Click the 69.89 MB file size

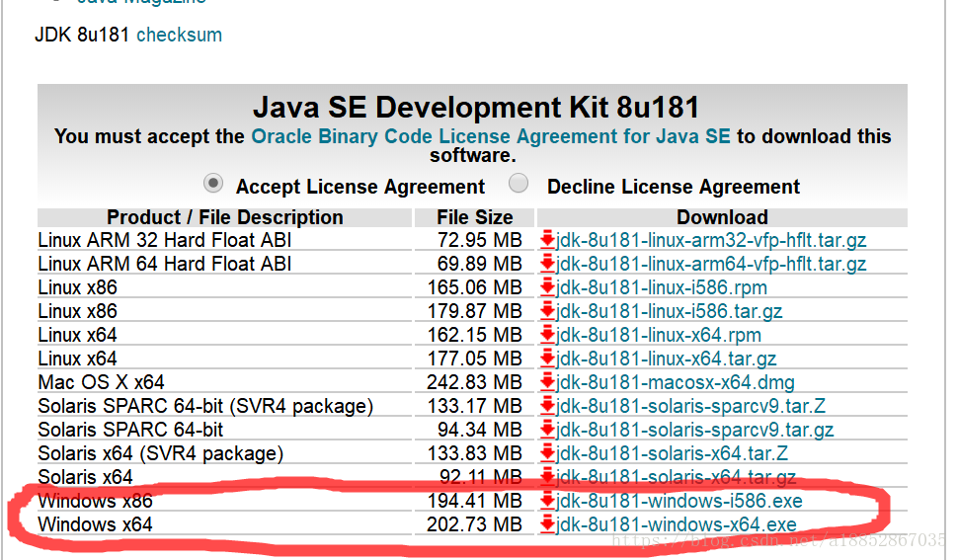480,264
